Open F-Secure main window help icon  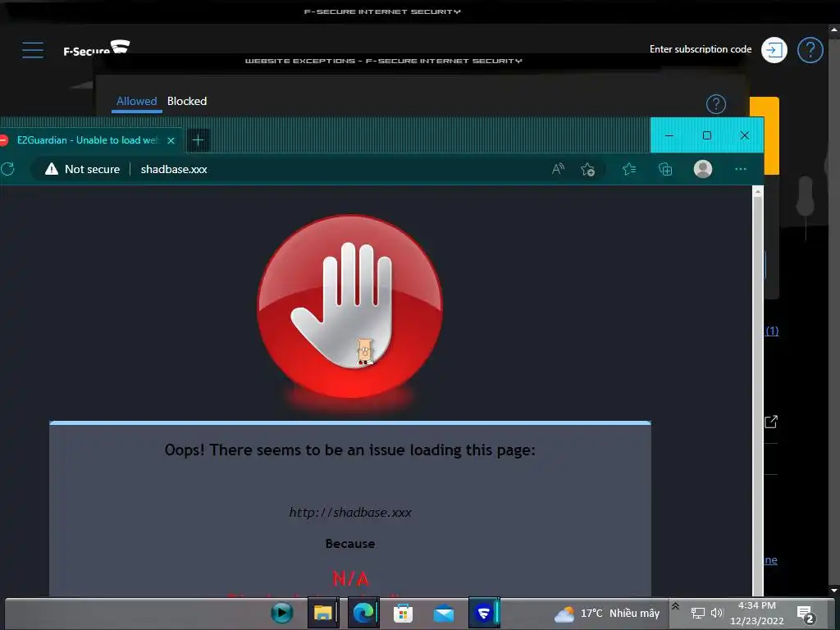(810, 50)
